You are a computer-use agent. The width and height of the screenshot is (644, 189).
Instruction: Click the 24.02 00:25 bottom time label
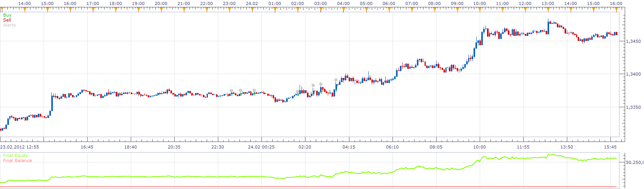[261, 147]
